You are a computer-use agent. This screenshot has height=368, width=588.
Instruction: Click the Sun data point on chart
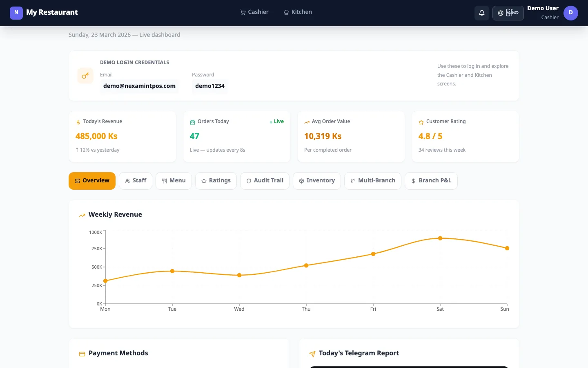[507, 248]
